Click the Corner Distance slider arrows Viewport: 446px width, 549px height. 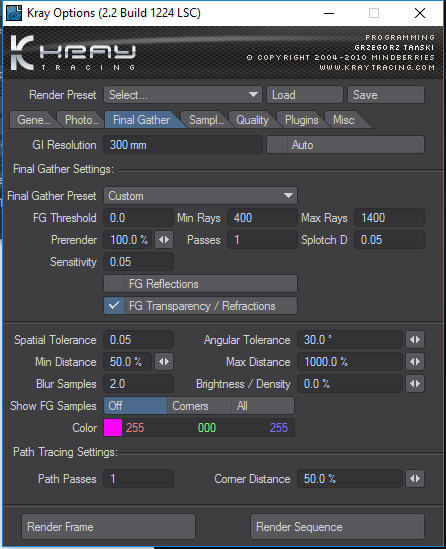click(415, 479)
